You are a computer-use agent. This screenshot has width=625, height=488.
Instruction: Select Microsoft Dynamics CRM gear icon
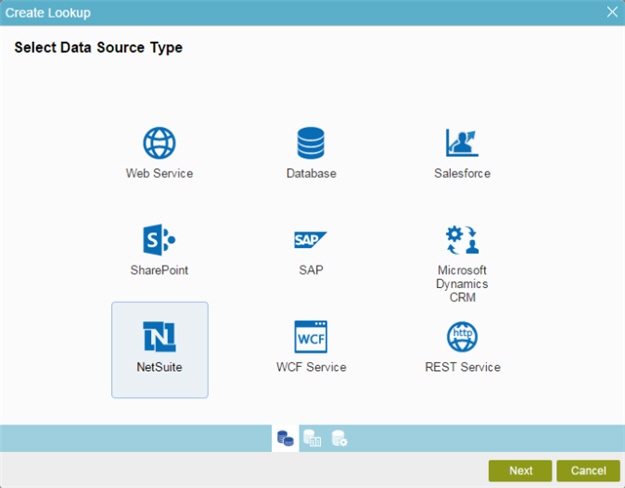462,240
